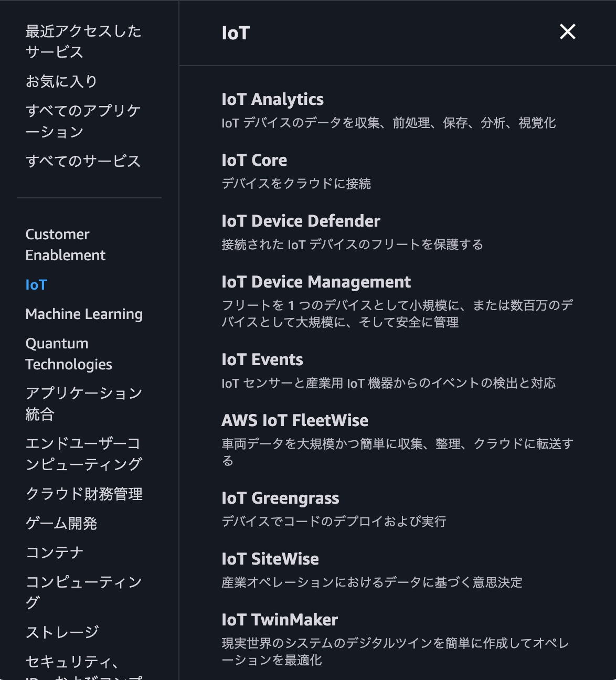View すべてのアプリケーション
This screenshot has width=616, height=680.
coord(83,121)
